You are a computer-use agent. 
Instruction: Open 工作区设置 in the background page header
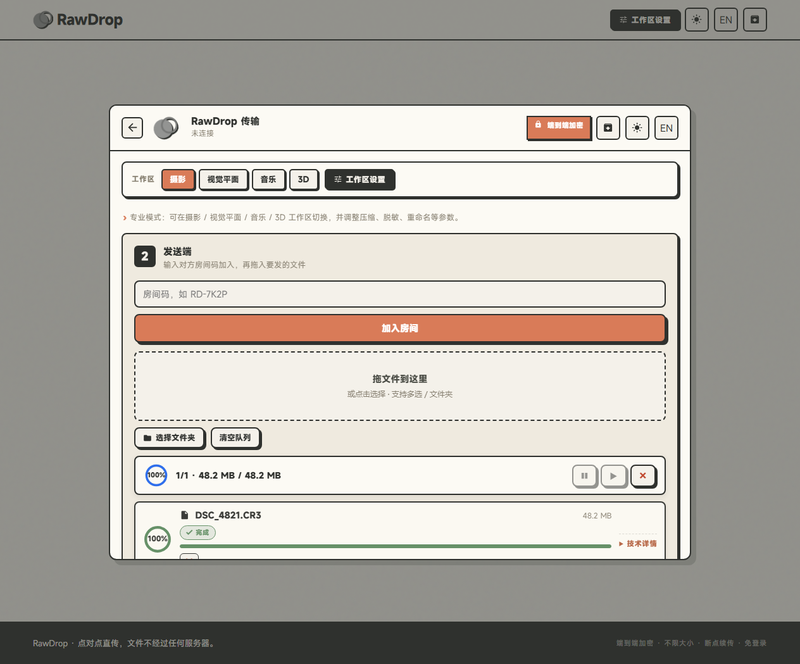pos(645,20)
